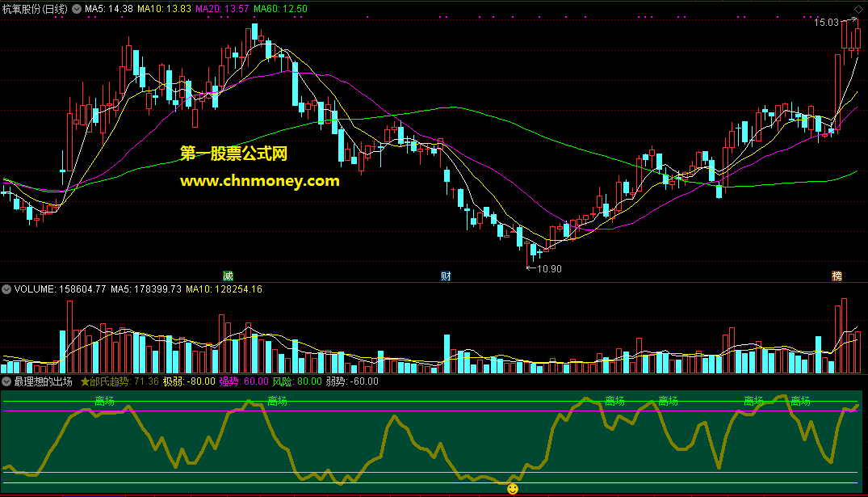Click the MA10: 13.83 label
Viewport: 868px width, 497px height.
pyautogui.click(x=164, y=9)
